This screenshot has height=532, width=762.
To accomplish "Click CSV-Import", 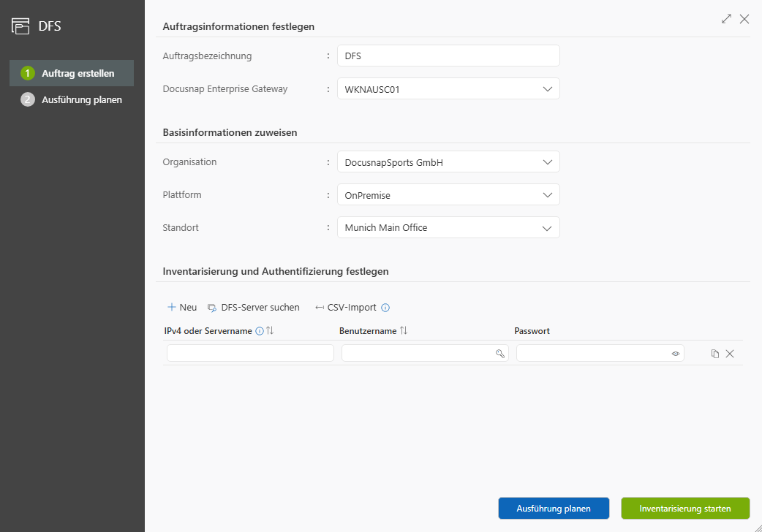I will (x=346, y=308).
